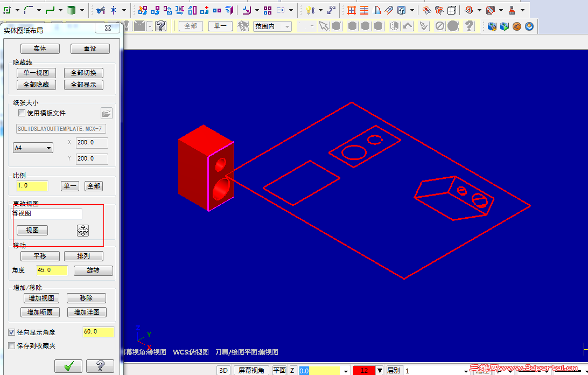This screenshot has height=375, width=588.
Task: Click the dimension/arrow drafting icon
Action: [332, 10]
